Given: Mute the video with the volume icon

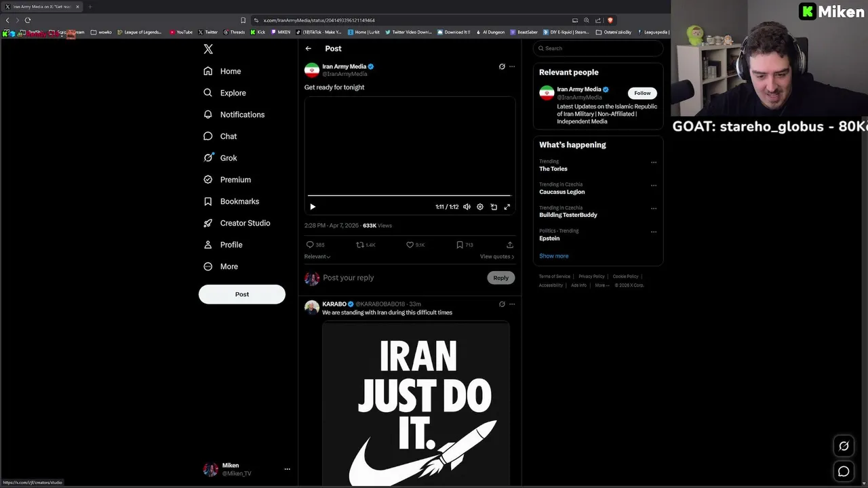Looking at the screenshot, I should click(x=467, y=207).
